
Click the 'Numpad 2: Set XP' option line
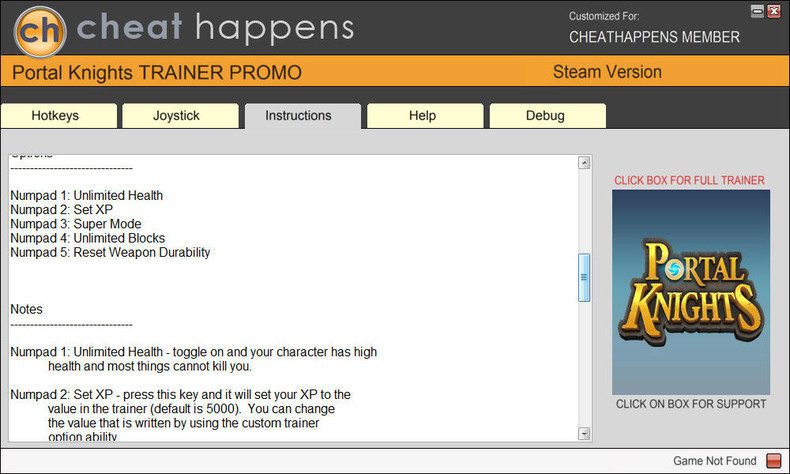tap(61, 210)
